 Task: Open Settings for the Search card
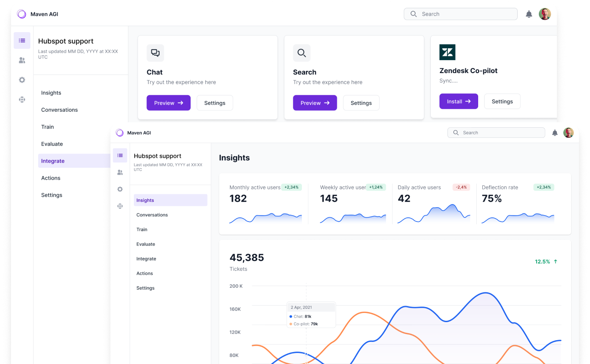[361, 103]
